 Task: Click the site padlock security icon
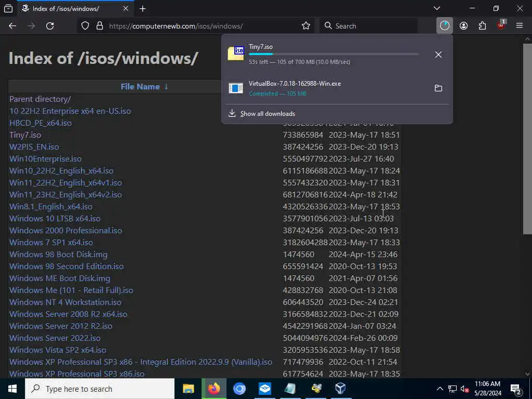click(x=100, y=26)
